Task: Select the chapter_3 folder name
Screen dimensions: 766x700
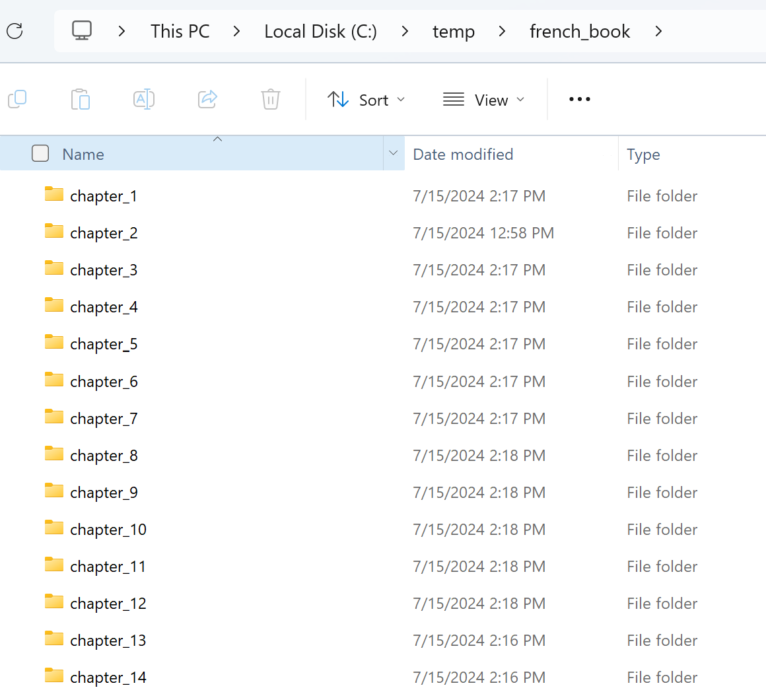Action: click(x=104, y=271)
